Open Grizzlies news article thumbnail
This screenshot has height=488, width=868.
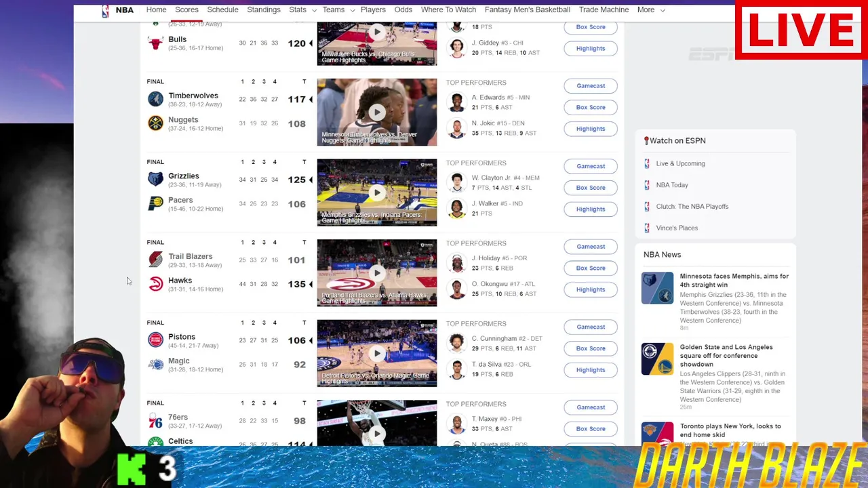click(x=658, y=288)
